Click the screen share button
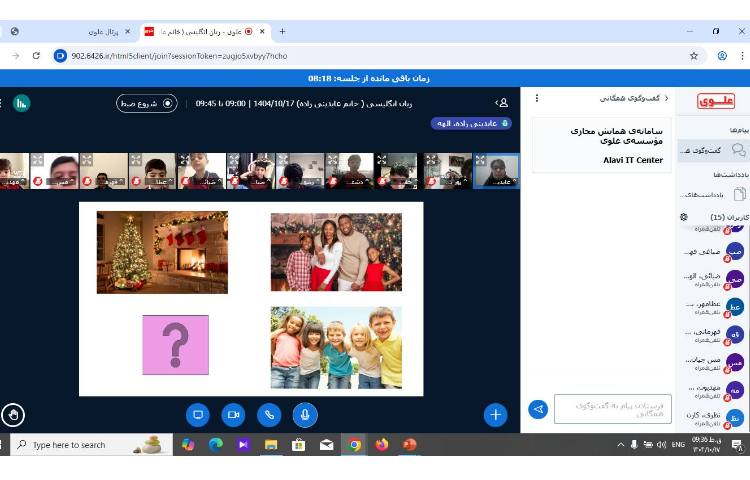Viewport: 750px width, 480px height. (x=198, y=414)
